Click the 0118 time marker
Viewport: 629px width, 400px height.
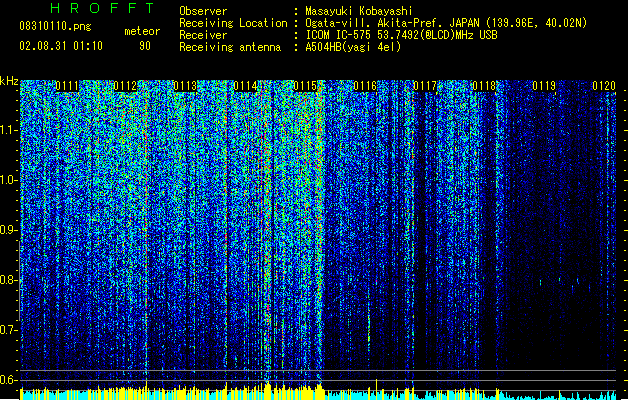coord(484,86)
